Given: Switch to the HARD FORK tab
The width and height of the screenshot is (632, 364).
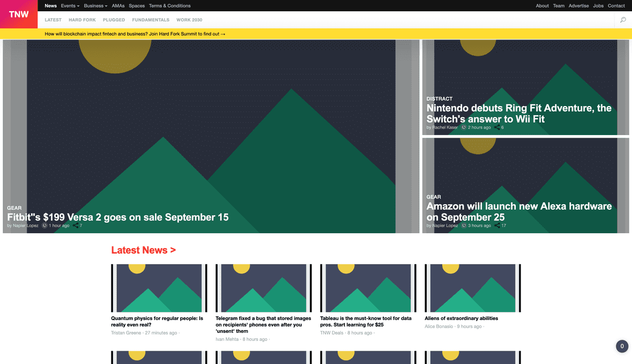Looking at the screenshot, I should 82,20.
